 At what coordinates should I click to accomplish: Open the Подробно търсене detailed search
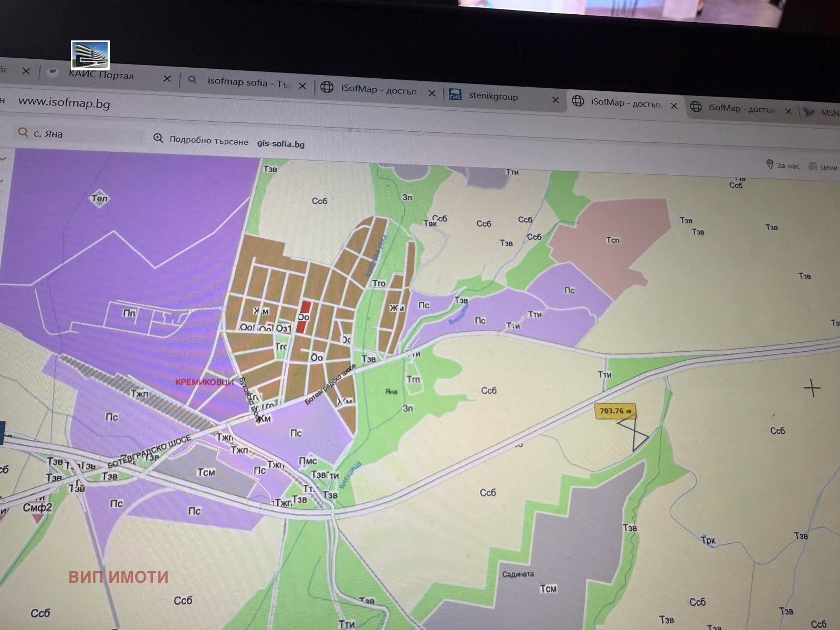click(x=208, y=141)
